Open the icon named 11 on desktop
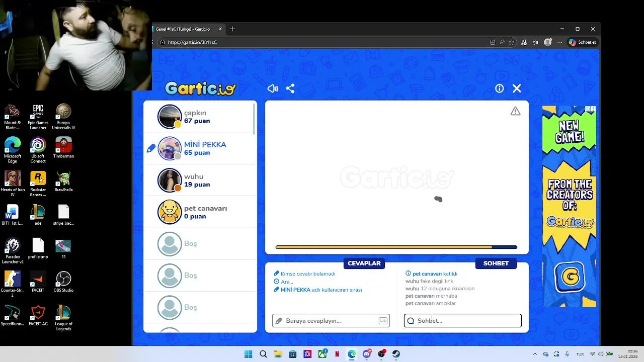The width and height of the screenshot is (644, 362). click(x=63, y=248)
